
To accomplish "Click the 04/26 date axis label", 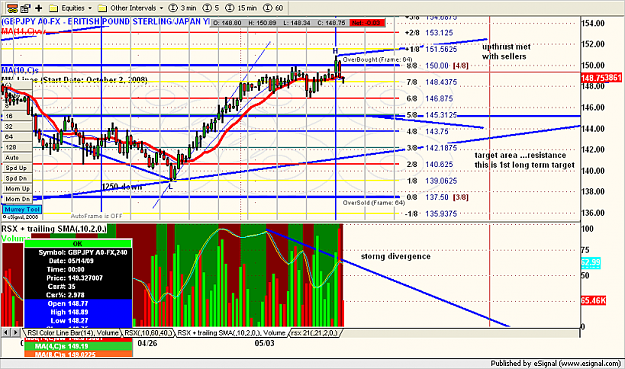I will tap(147, 343).
